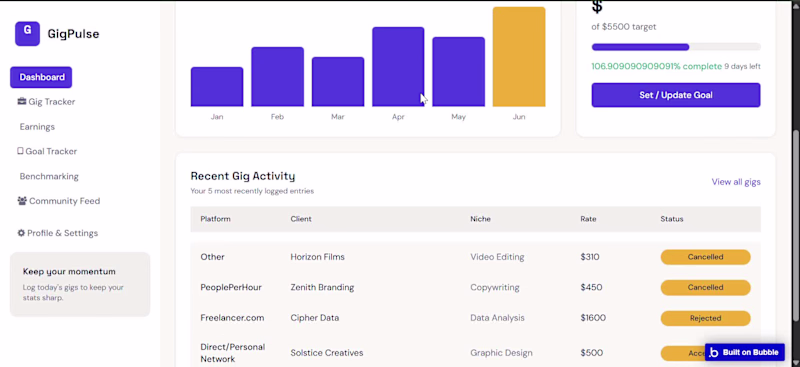Screen dimensions: 800x367
Task: Click the Platform column header
Action: [x=215, y=219]
